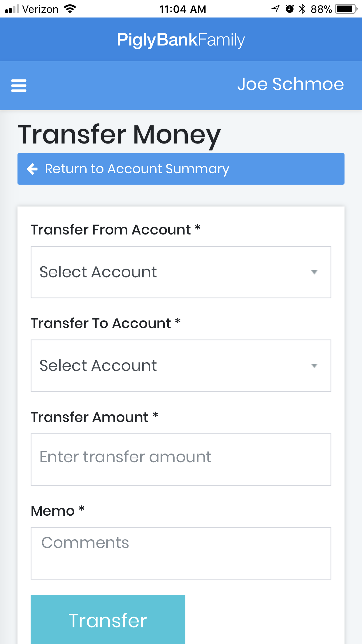The width and height of the screenshot is (362, 644).
Task: Click the left arrow icon beside Return
Action: 32,169
